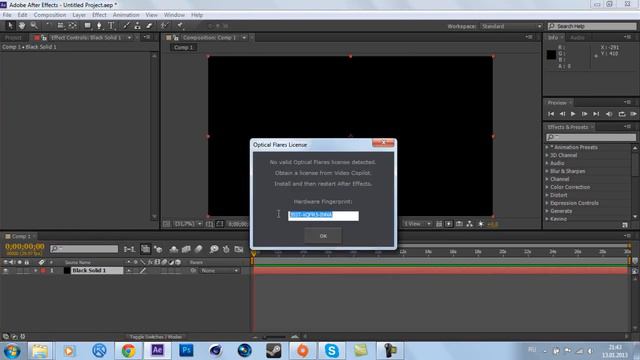640x360 pixels.
Task: Select the Hand tool
Action: point(22,26)
